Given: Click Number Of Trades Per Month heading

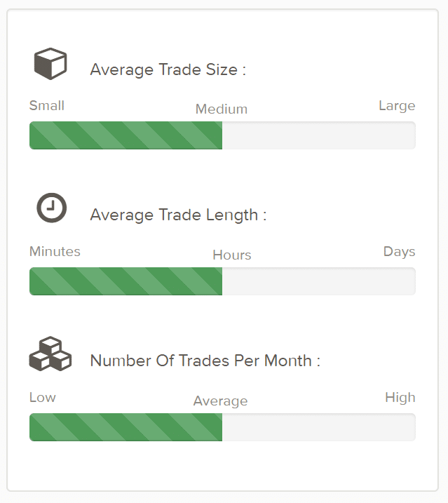Looking at the screenshot, I should point(205,361).
